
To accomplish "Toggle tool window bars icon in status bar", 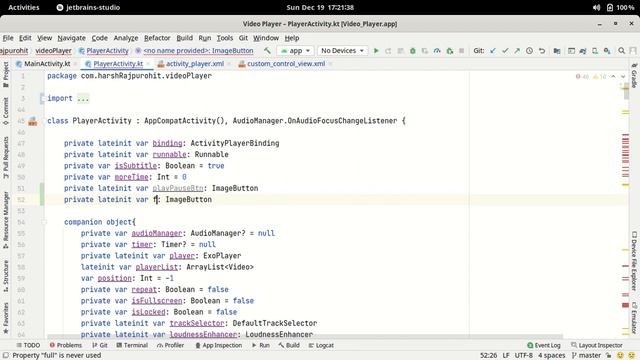I will pyautogui.click(x=5, y=356).
